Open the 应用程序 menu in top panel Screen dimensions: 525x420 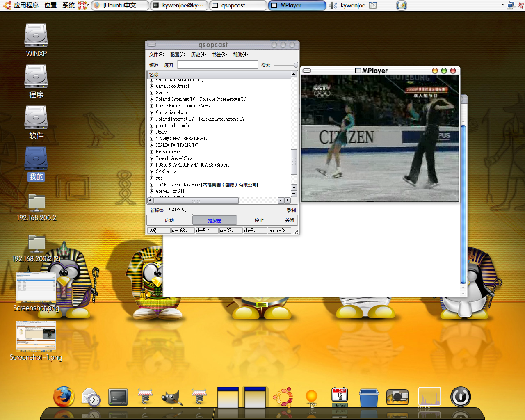point(26,5)
